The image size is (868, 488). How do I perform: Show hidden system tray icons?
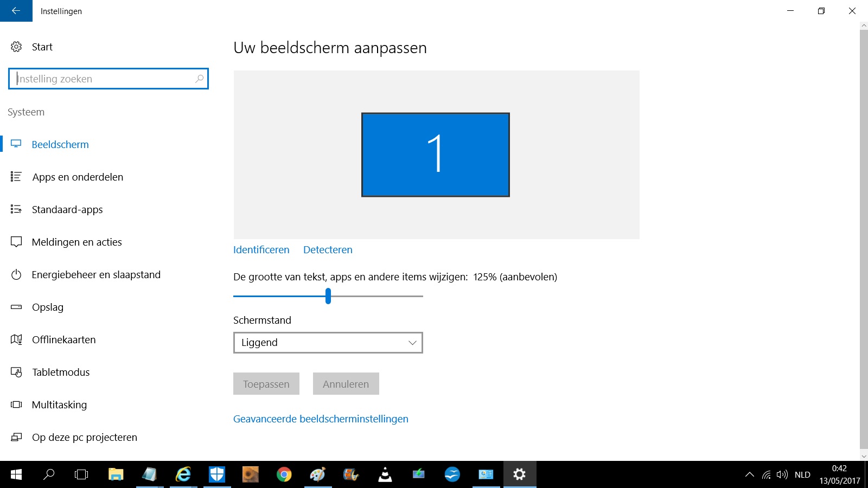(750, 475)
